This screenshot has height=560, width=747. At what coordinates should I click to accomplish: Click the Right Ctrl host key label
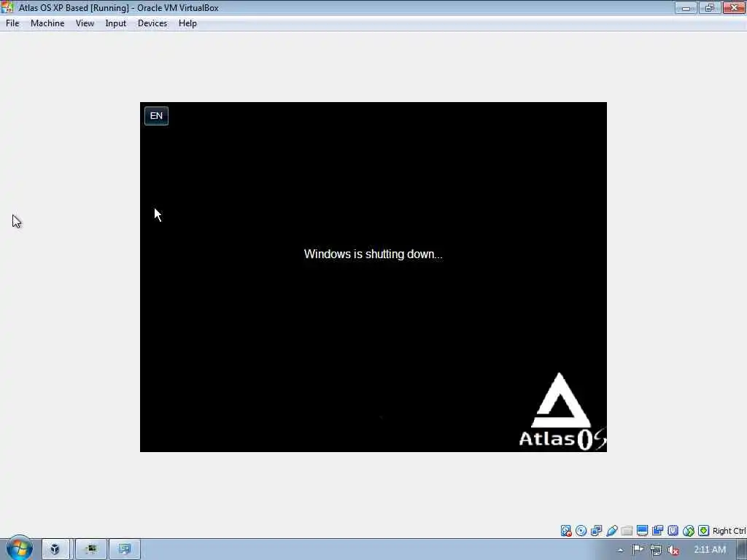(x=729, y=531)
